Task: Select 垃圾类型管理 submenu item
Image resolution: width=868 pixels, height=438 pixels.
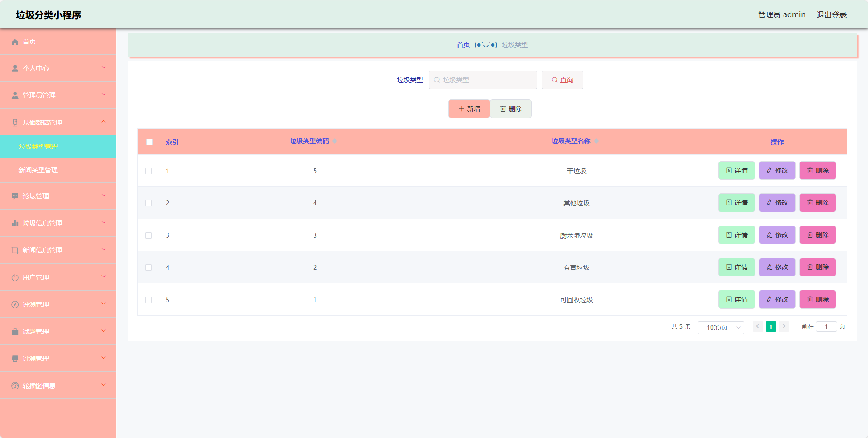Action: (x=58, y=147)
